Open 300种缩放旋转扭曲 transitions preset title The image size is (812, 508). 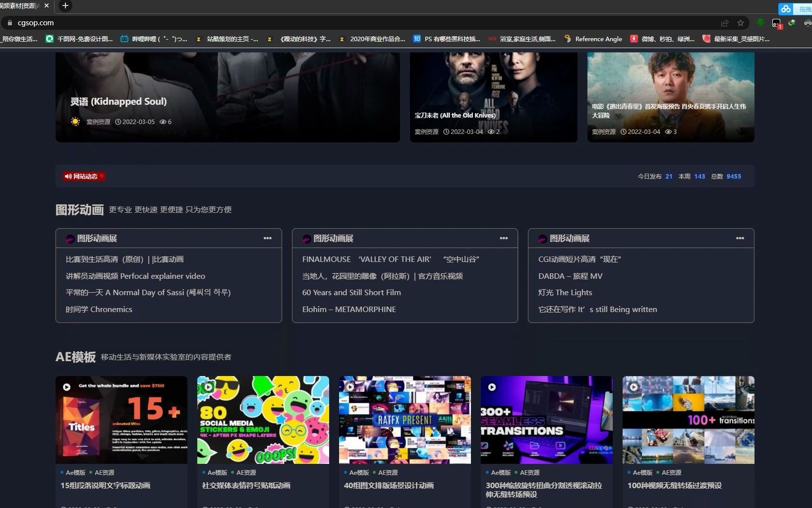click(544, 490)
